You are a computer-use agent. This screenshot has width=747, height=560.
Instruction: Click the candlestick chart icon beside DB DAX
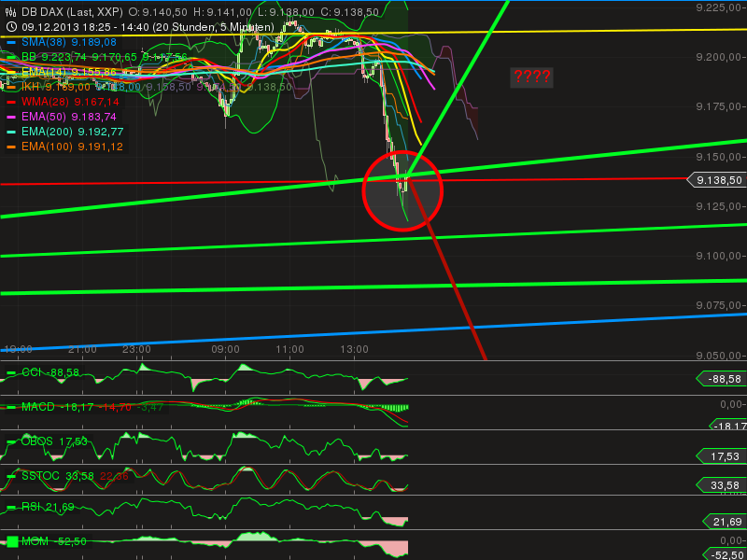(x=9, y=9)
